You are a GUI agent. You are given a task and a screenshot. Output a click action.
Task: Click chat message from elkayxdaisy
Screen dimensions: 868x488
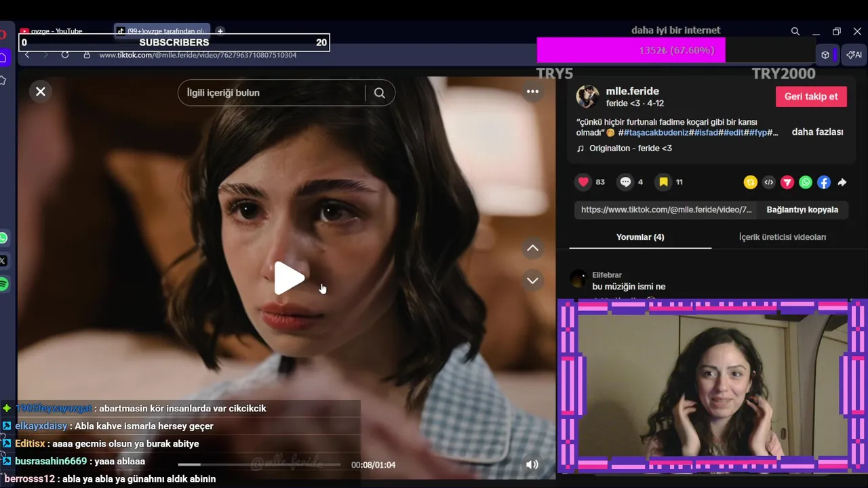[x=114, y=426]
